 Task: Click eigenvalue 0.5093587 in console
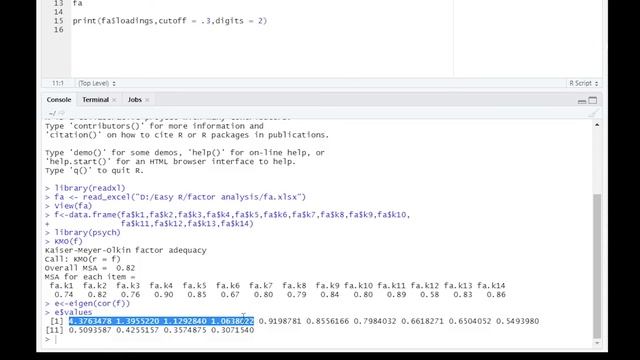(x=90, y=330)
